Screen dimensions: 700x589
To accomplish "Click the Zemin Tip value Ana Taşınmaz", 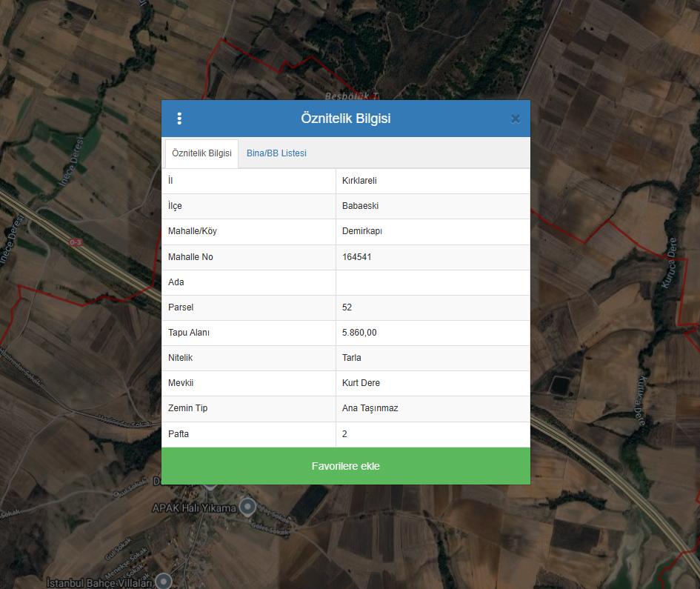I will click(x=370, y=408).
